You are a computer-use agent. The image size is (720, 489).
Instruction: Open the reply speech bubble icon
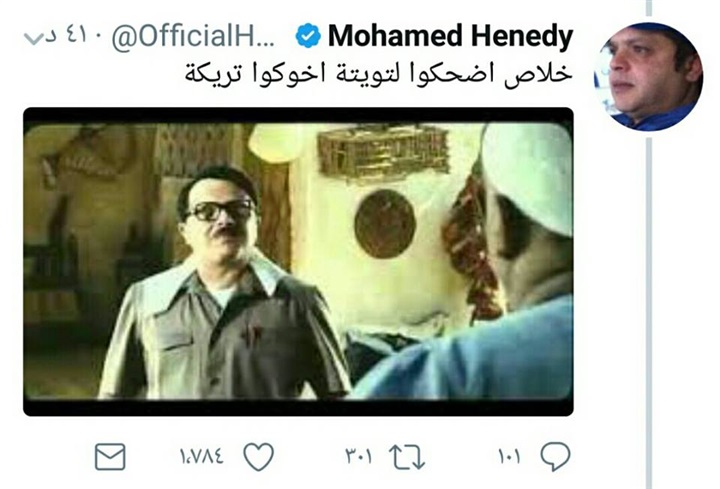click(555, 457)
